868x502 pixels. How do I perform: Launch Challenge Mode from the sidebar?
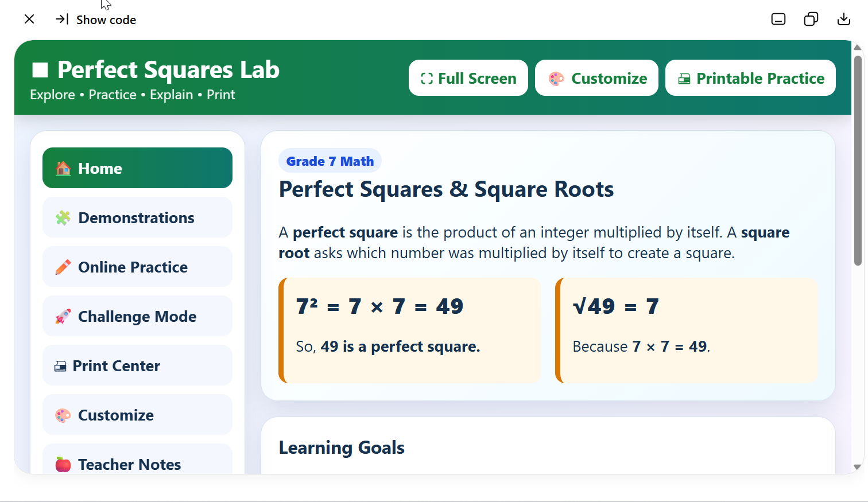click(x=137, y=316)
